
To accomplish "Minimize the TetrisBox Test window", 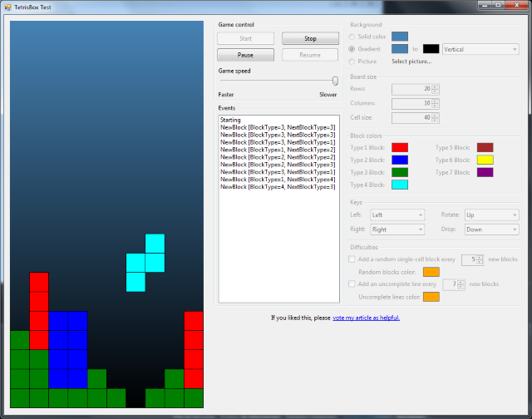I will (x=485, y=5).
